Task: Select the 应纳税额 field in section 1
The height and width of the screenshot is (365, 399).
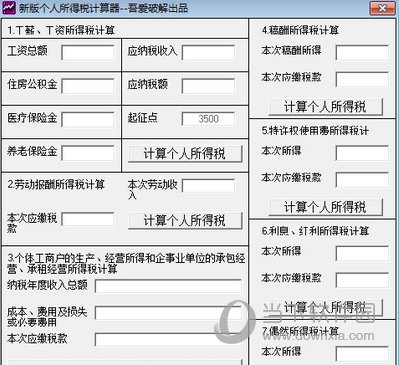Action: 208,86
